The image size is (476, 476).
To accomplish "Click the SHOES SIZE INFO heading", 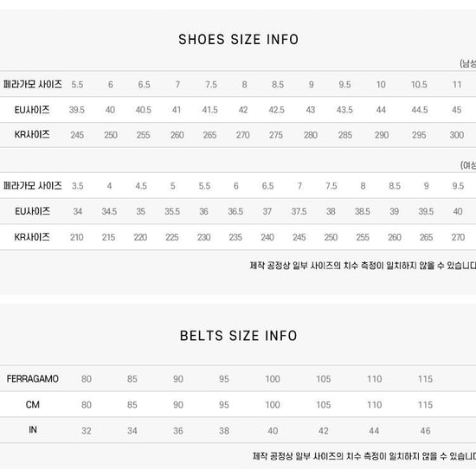I will (x=238, y=40).
